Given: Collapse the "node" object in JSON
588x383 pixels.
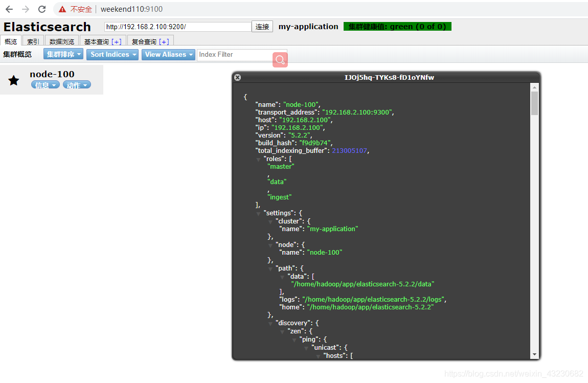Looking at the screenshot, I should coord(270,245).
